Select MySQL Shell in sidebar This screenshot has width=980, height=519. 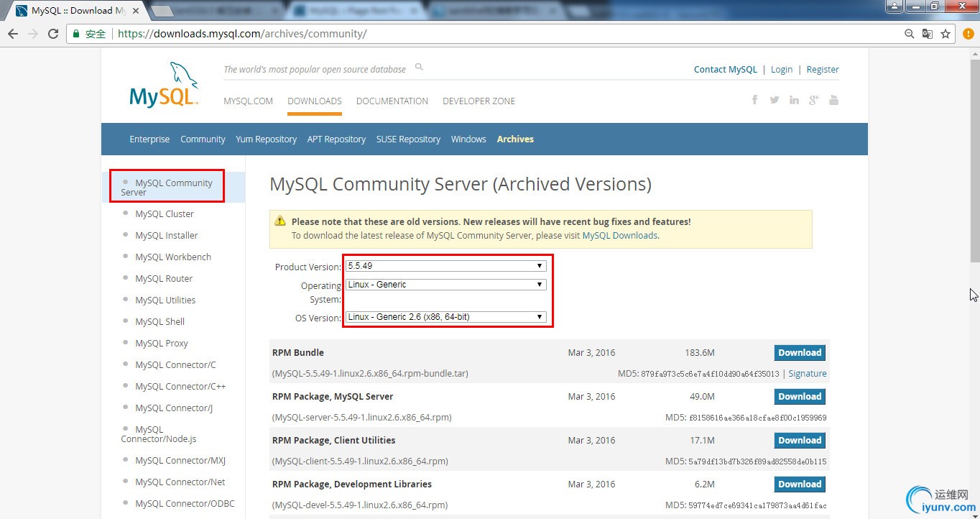coord(160,322)
